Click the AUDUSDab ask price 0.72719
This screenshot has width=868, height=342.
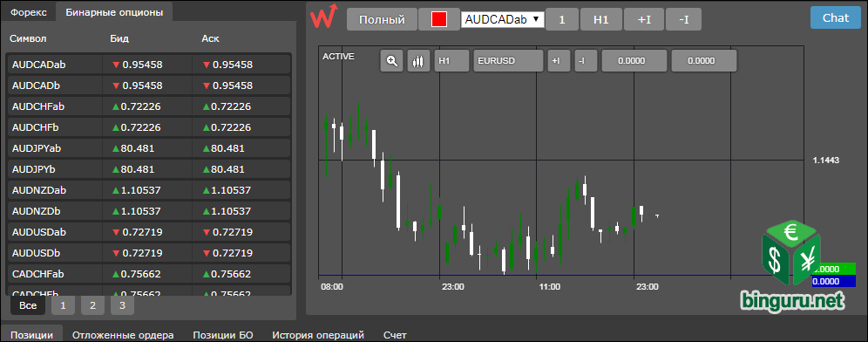coord(233,232)
